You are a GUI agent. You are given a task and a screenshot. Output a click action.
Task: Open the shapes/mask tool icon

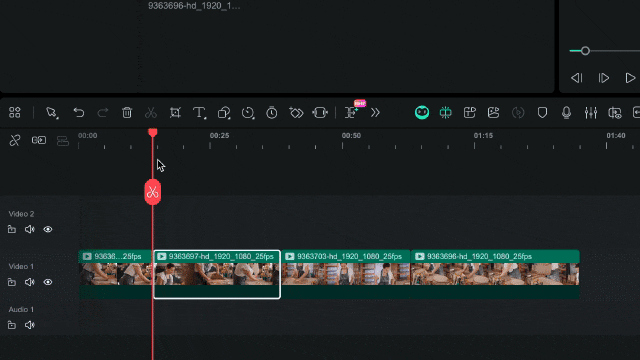tap(224, 112)
